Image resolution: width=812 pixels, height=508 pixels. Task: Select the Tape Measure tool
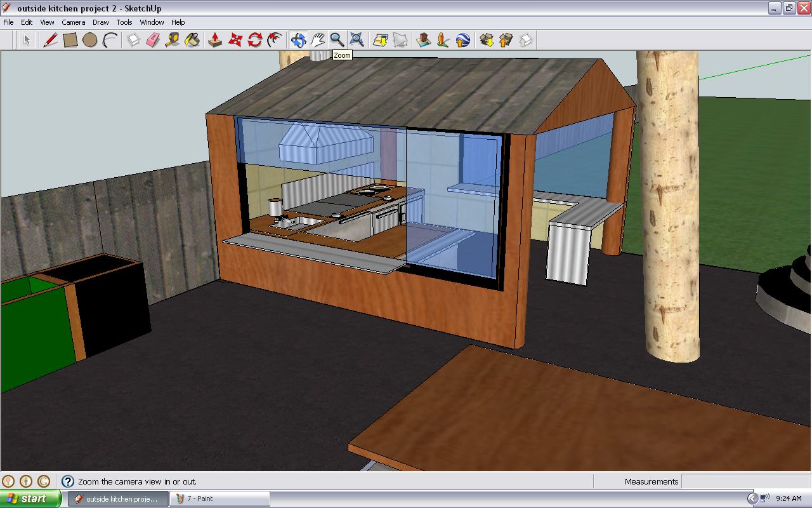tap(173, 40)
